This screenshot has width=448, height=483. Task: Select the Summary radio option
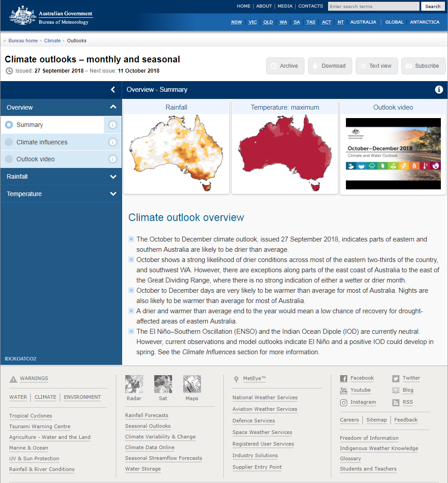click(9, 125)
